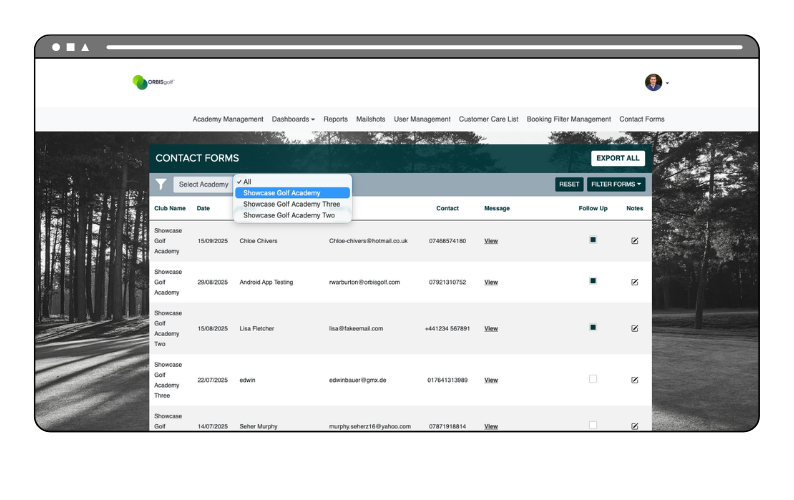Click the Message column header
Screen dimensions: 794x500
click(497, 208)
